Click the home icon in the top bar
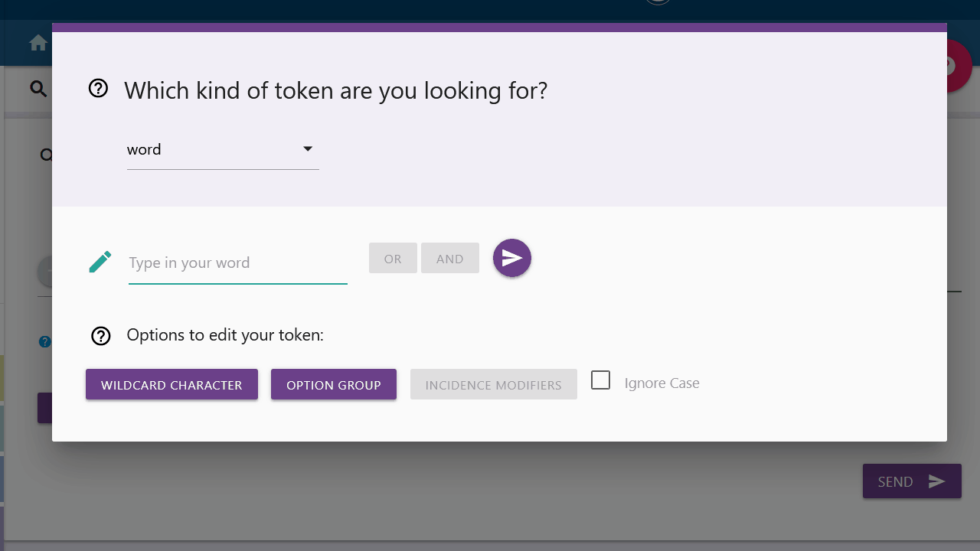The width and height of the screenshot is (980, 551). pos(38,44)
